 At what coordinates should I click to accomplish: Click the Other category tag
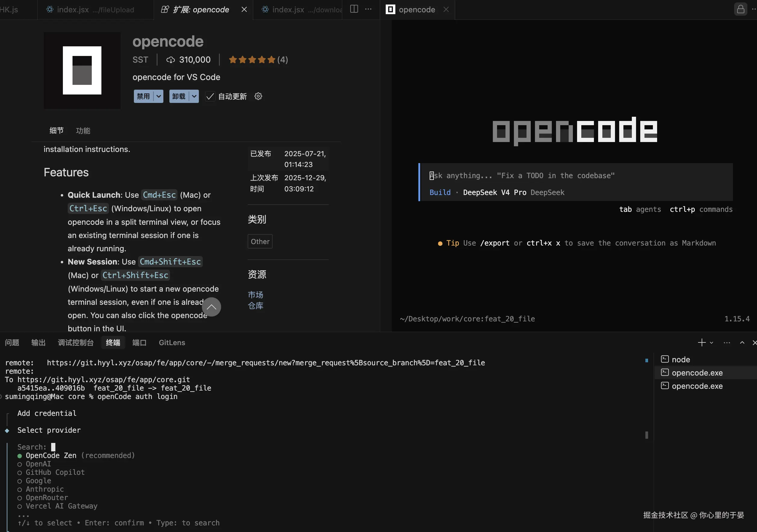point(260,241)
